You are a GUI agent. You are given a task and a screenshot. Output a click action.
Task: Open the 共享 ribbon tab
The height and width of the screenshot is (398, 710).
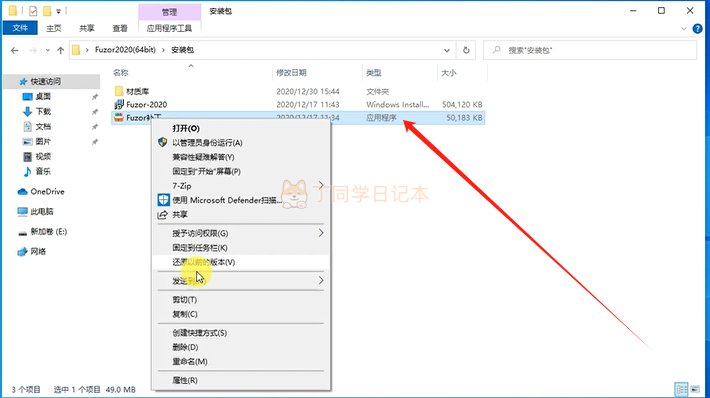coord(87,29)
